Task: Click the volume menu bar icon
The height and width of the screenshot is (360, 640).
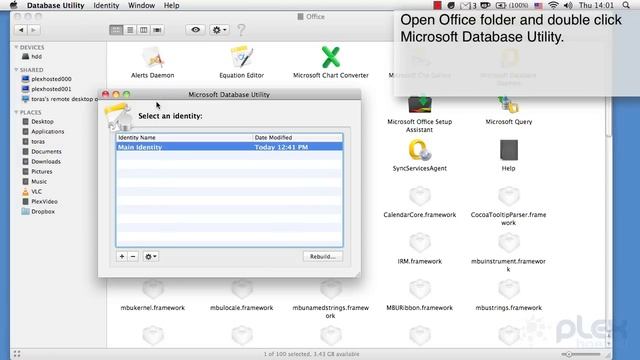Action: 568,5
